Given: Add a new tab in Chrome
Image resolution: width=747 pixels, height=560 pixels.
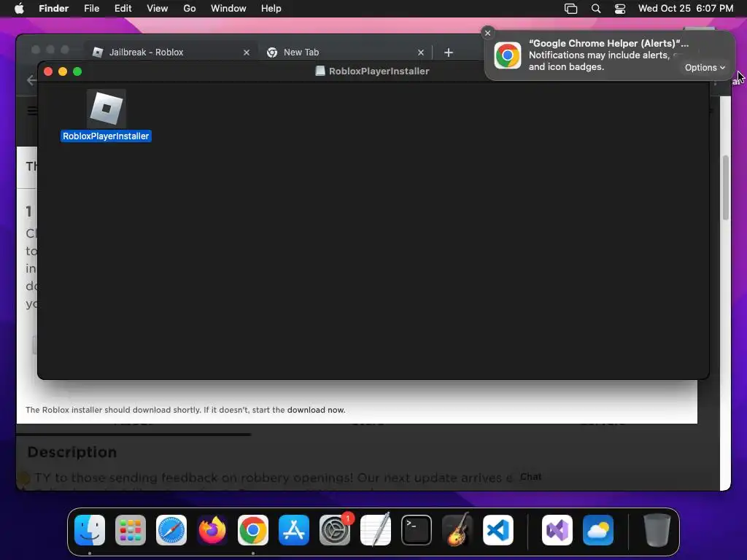Looking at the screenshot, I should point(449,52).
